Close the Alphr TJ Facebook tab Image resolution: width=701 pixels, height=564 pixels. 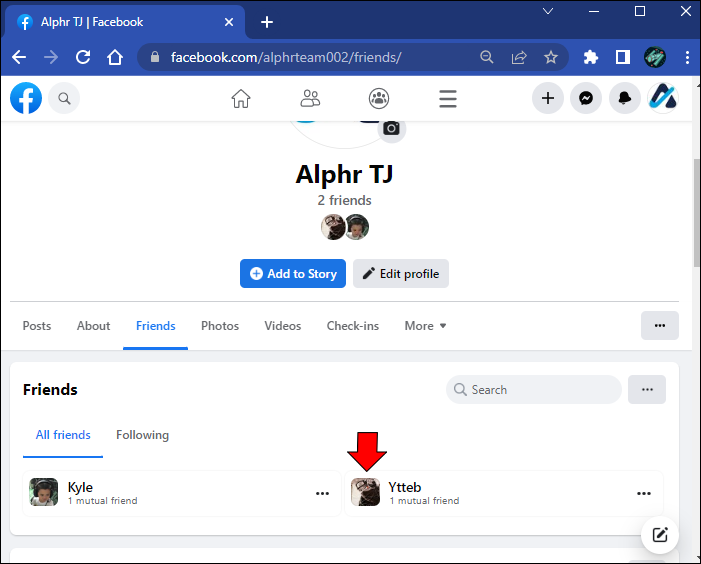click(229, 22)
